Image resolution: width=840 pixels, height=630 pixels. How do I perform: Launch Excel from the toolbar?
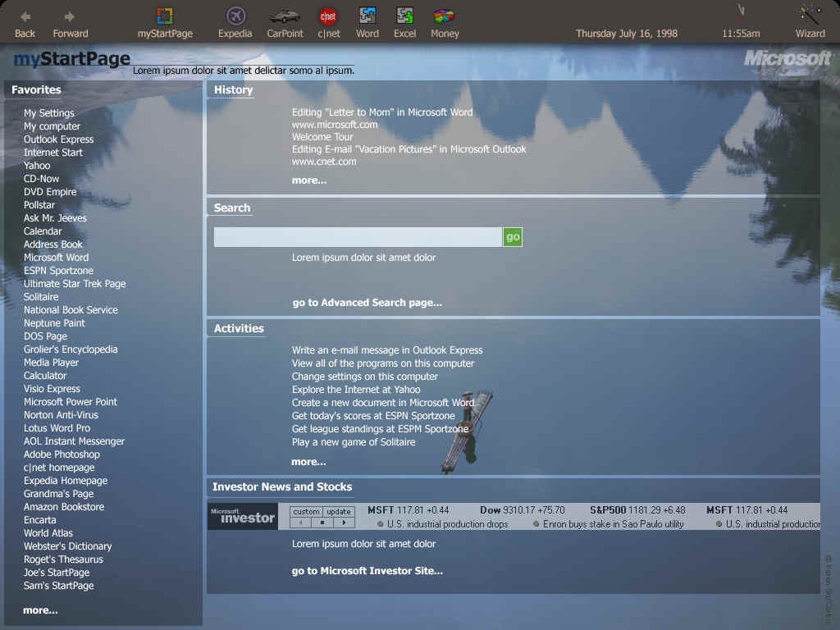[x=404, y=16]
